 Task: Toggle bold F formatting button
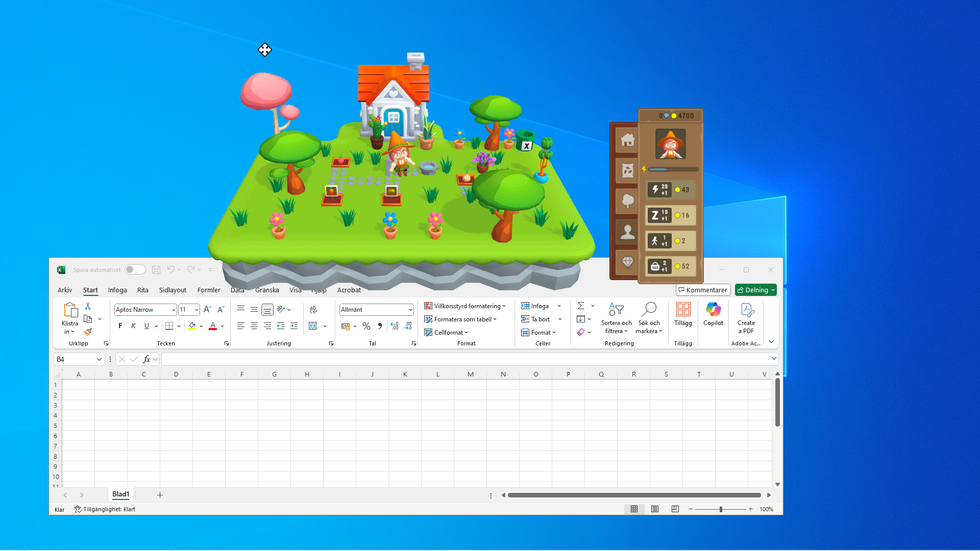pyautogui.click(x=120, y=326)
